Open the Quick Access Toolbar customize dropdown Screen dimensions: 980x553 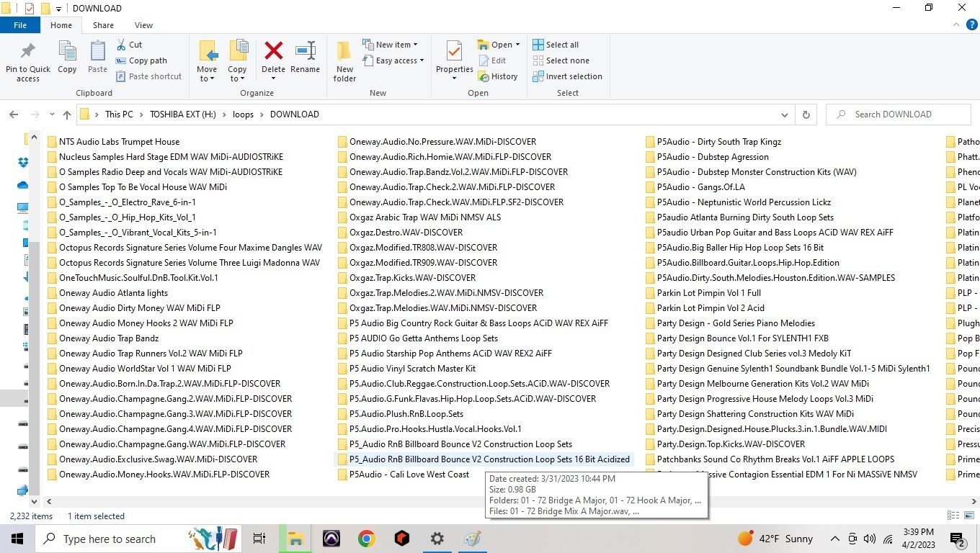tap(58, 9)
